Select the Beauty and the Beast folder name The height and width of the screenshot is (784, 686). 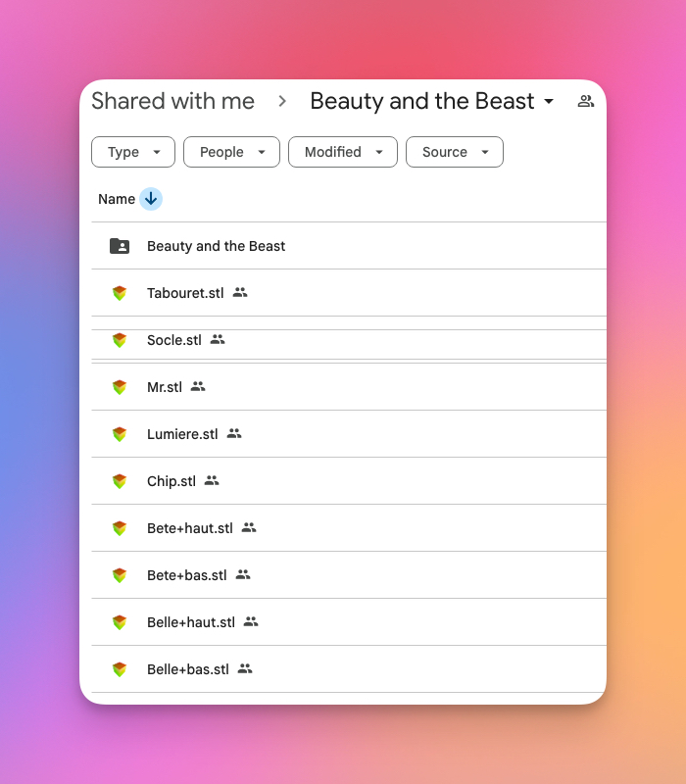216,246
